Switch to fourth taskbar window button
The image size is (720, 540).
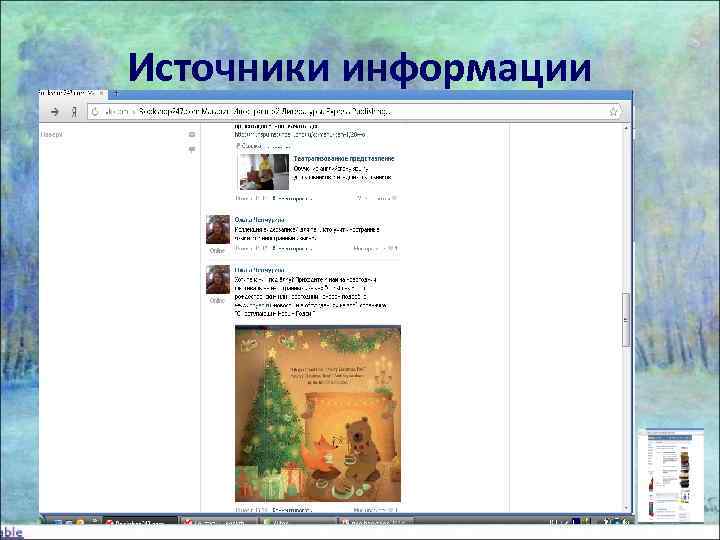tap(376, 522)
